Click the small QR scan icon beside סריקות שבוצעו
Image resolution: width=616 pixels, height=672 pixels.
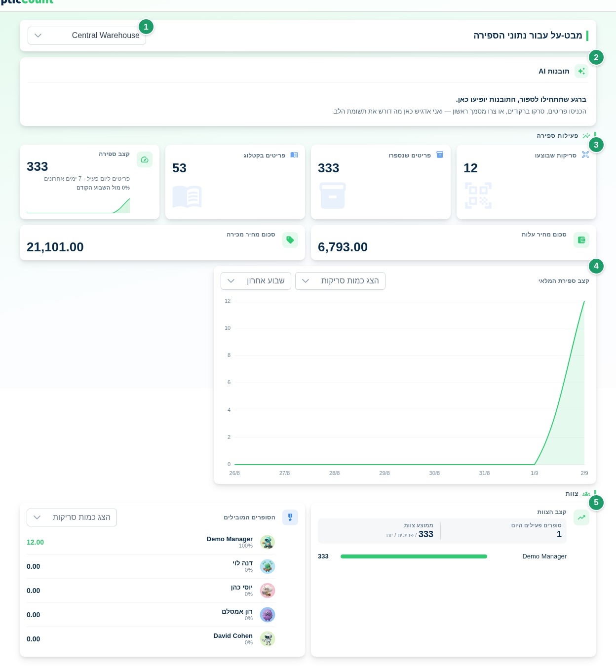(585, 155)
